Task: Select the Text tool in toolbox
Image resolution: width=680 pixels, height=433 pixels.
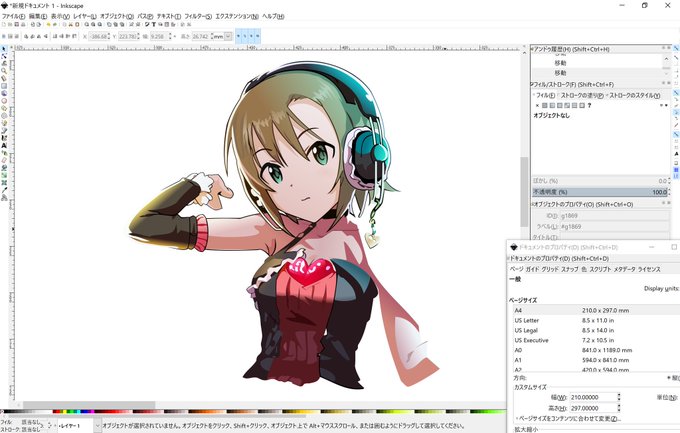Action: point(4,145)
